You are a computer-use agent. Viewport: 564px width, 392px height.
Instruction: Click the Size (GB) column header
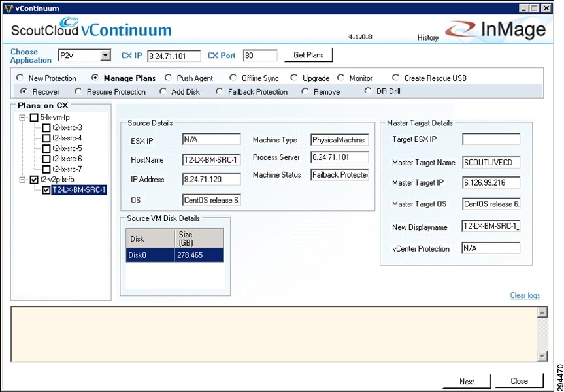(x=199, y=238)
